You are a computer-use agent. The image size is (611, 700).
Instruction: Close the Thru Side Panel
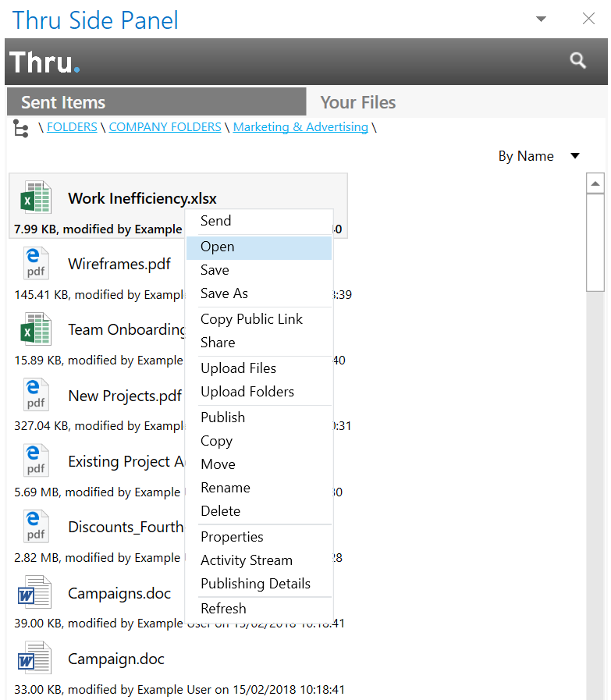tap(588, 19)
